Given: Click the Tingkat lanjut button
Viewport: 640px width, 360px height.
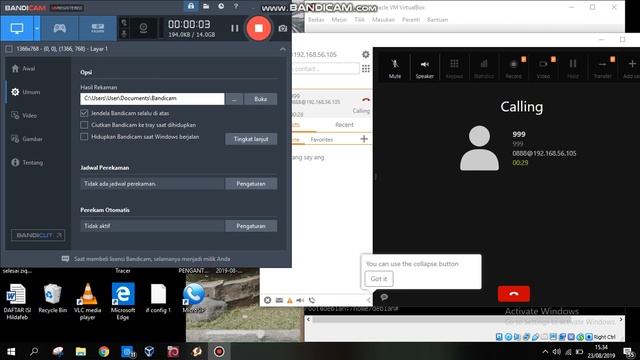Looking at the screenshot, I should [251, 139].
